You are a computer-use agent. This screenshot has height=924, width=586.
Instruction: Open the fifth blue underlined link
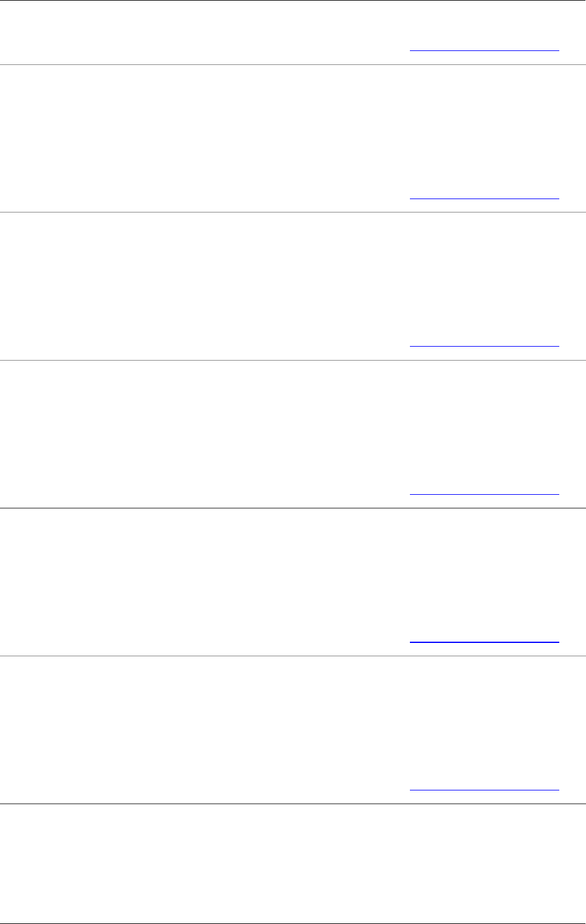pyautogui.click(x=484, y=642)
